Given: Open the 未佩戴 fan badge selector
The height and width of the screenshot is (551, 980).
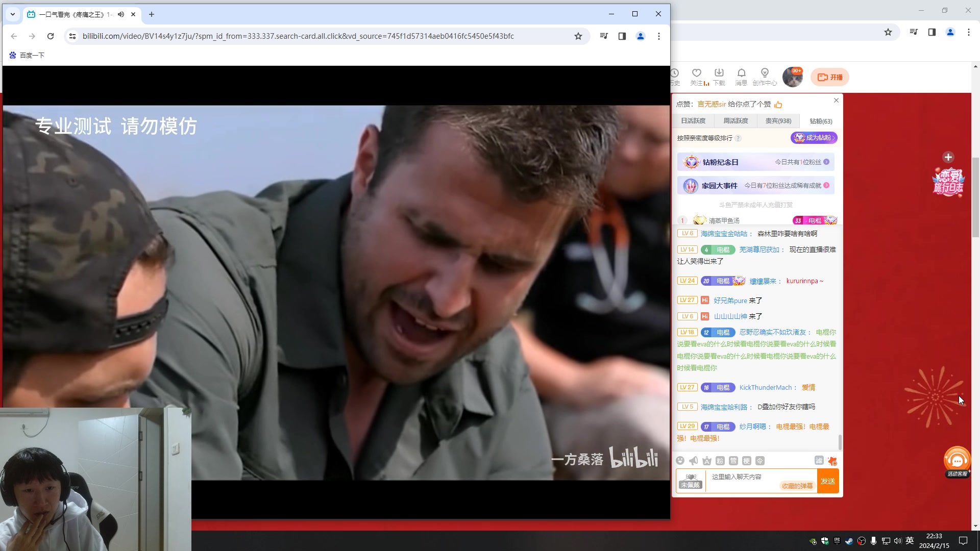Looking at the screenshot, I should [x=691, y=481].
